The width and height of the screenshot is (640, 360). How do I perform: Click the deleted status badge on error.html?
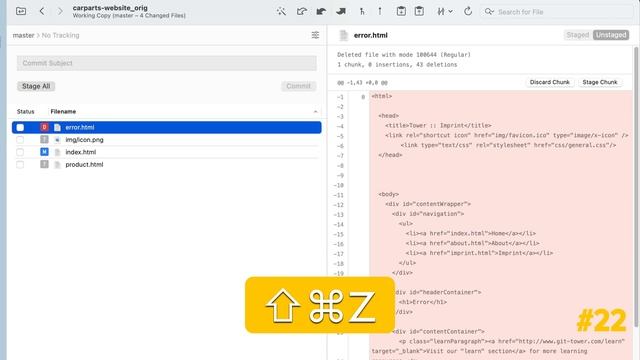[44, 127]
